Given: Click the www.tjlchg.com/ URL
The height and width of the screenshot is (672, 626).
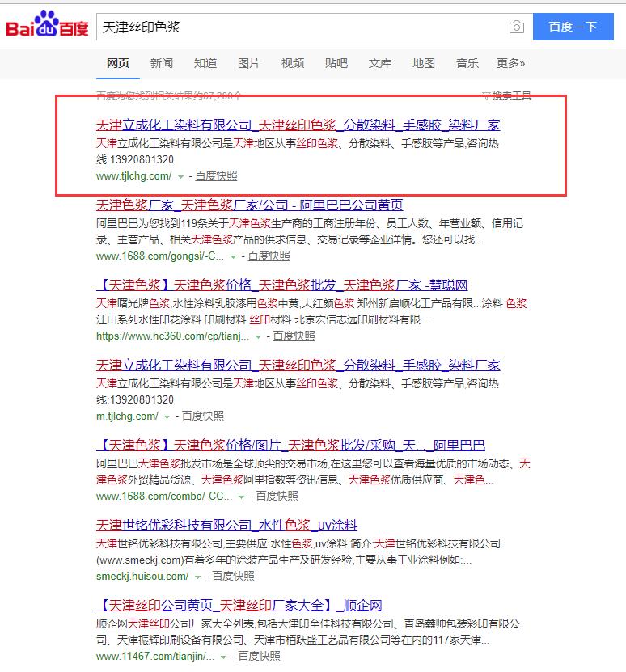Looking at the screenshot, I should pos(133,175).
